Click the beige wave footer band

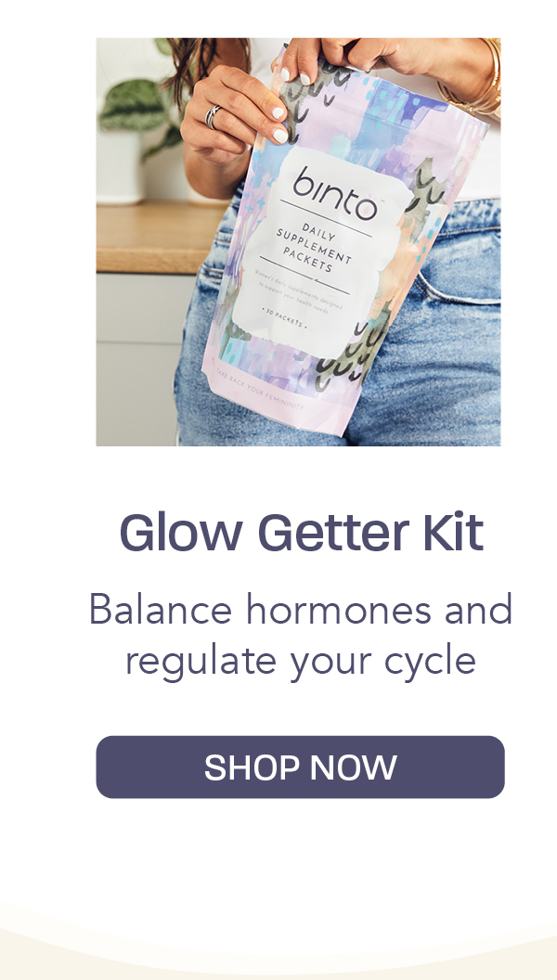(278, 950)
